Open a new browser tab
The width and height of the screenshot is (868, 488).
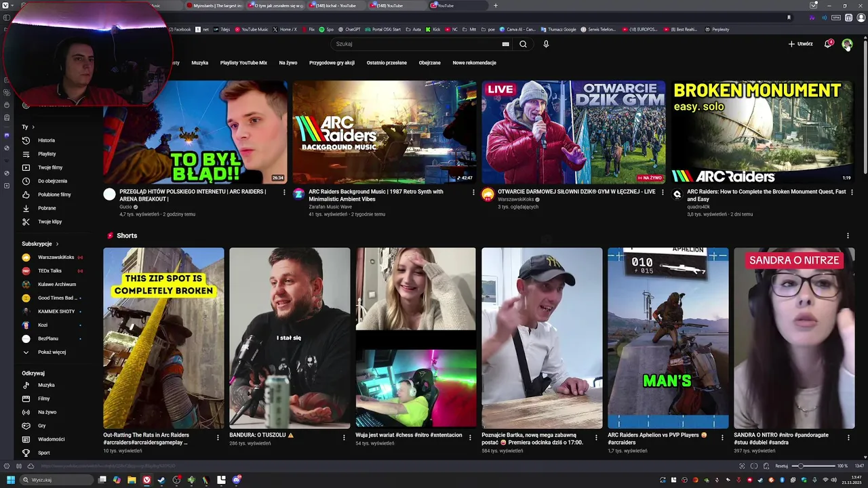click(495, 5)
